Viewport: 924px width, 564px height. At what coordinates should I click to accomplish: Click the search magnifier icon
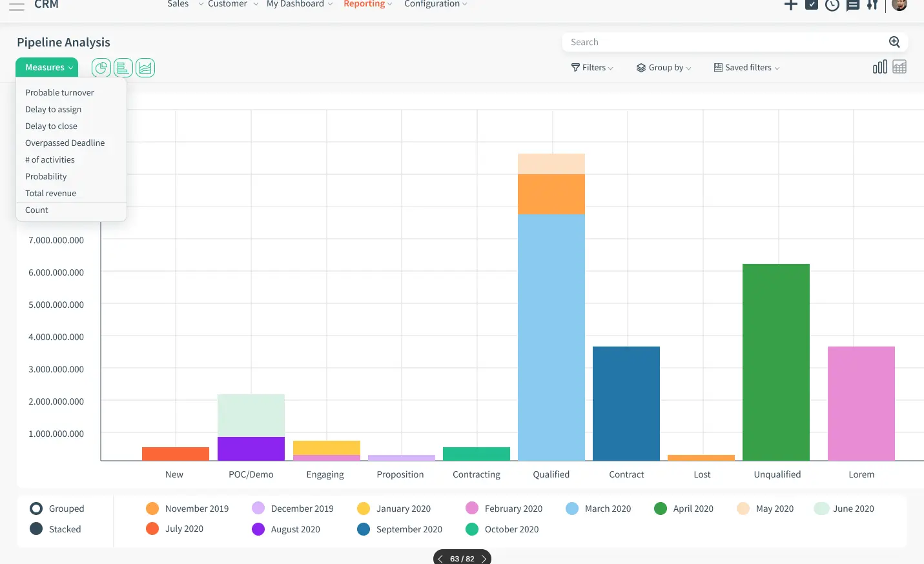point(894,42)
